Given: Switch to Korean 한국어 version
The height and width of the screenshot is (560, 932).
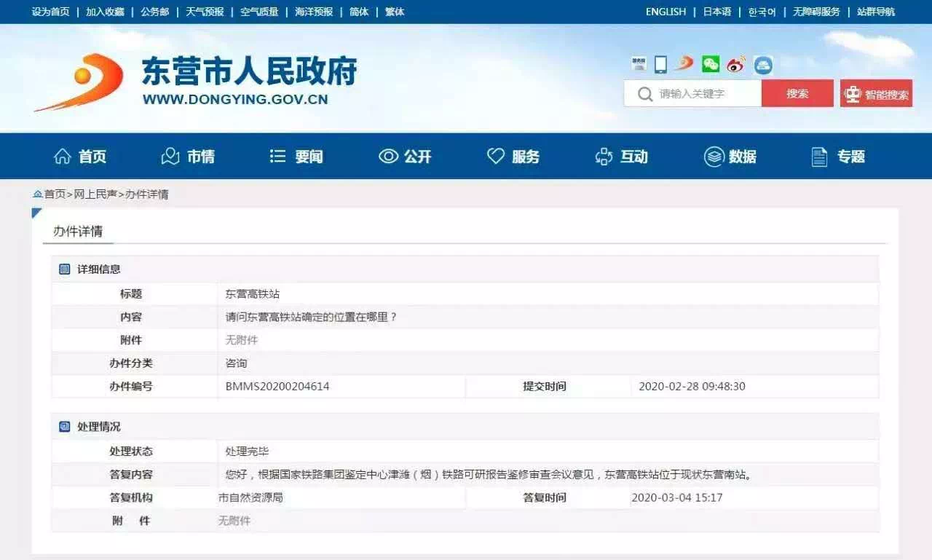Looking at the screenshot, I should click(762, 12).
